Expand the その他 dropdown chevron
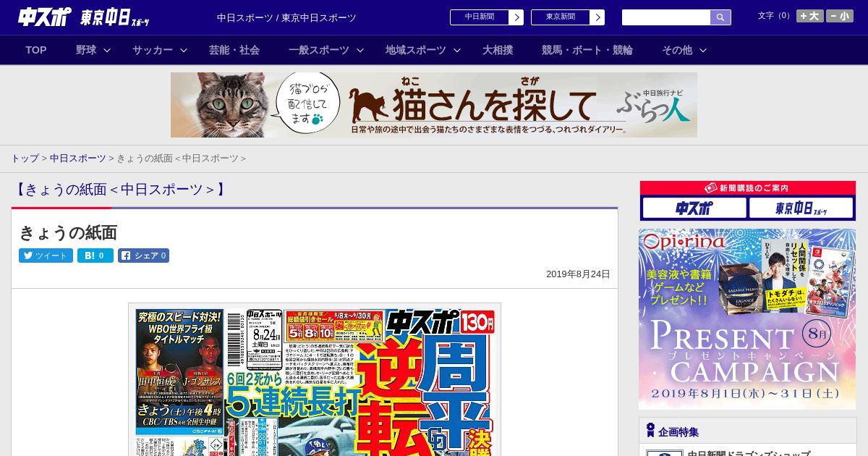This screenshot has width=868, height=456. pyautogui.click(x=703, y=50)
